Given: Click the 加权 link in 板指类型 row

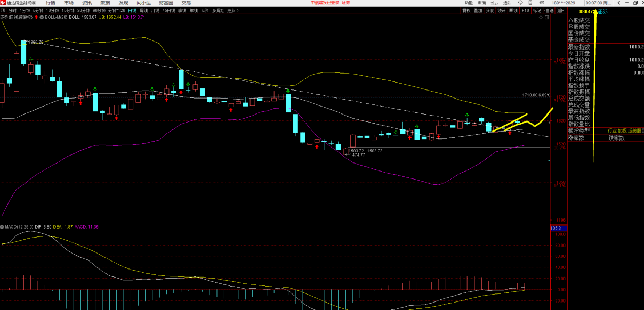Looking at the screenshot, I should [622, 130].
